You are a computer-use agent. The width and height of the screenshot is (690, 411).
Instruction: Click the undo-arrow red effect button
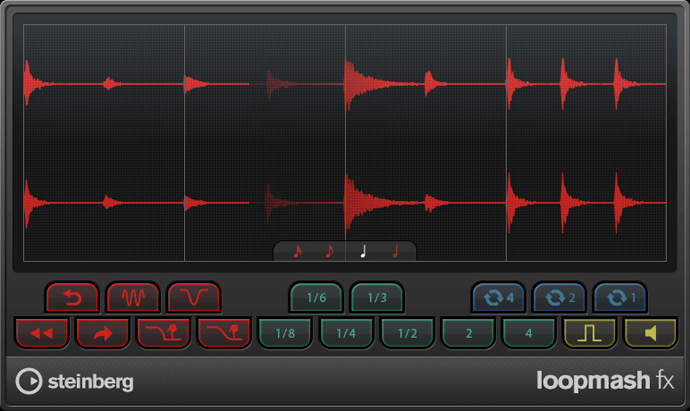72,298
